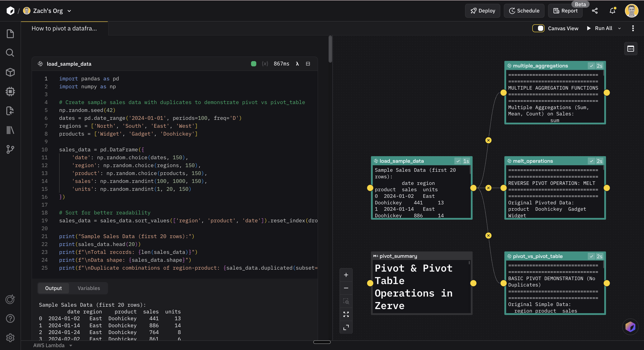Toggle the Canvas View switch

[538, 28]
